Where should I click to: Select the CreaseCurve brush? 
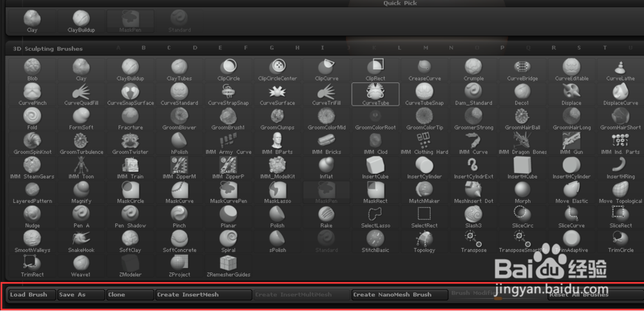[424, 70]
